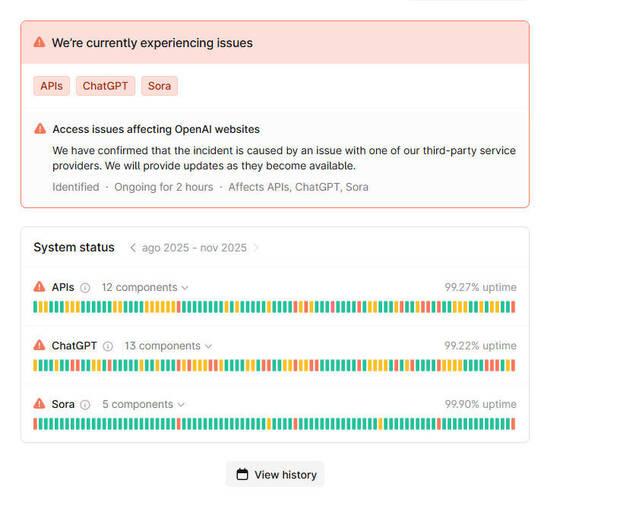Viewport: 620px width, 515px height.
Task: Expand the APIs 12 components list
Action: [145, 288]
